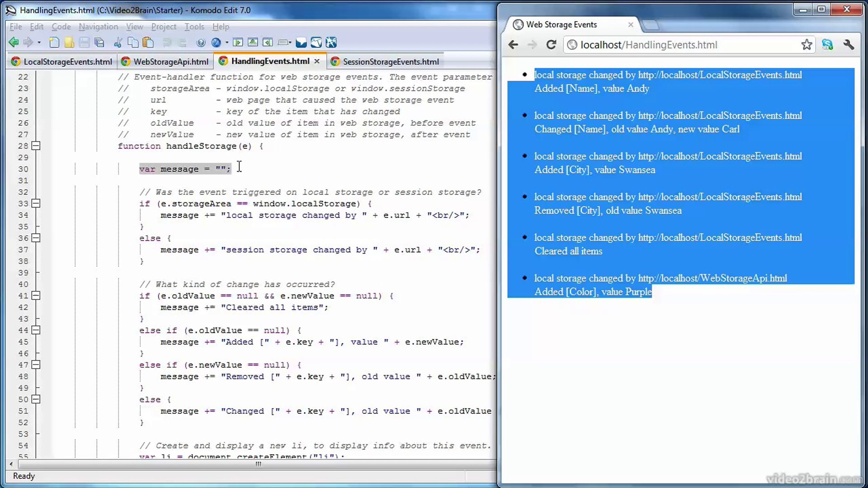Open the toolbar layout dropdown icon

[284, 42]
